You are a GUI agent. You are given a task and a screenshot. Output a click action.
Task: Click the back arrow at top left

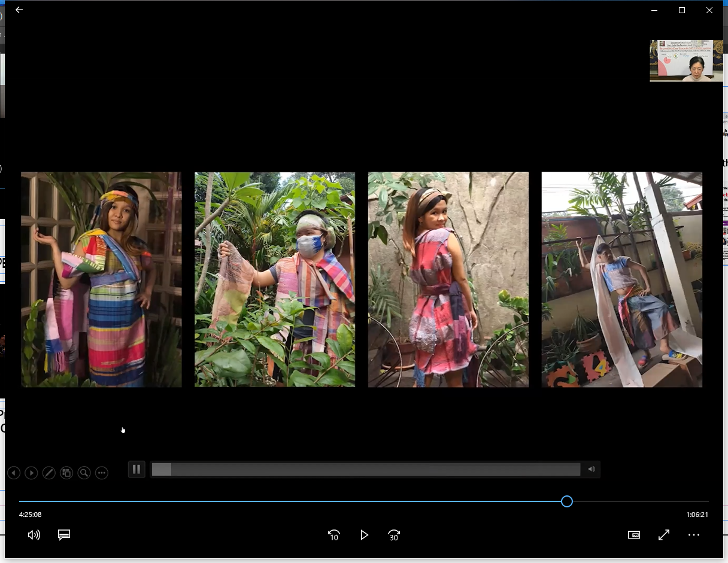coord(19,10)
